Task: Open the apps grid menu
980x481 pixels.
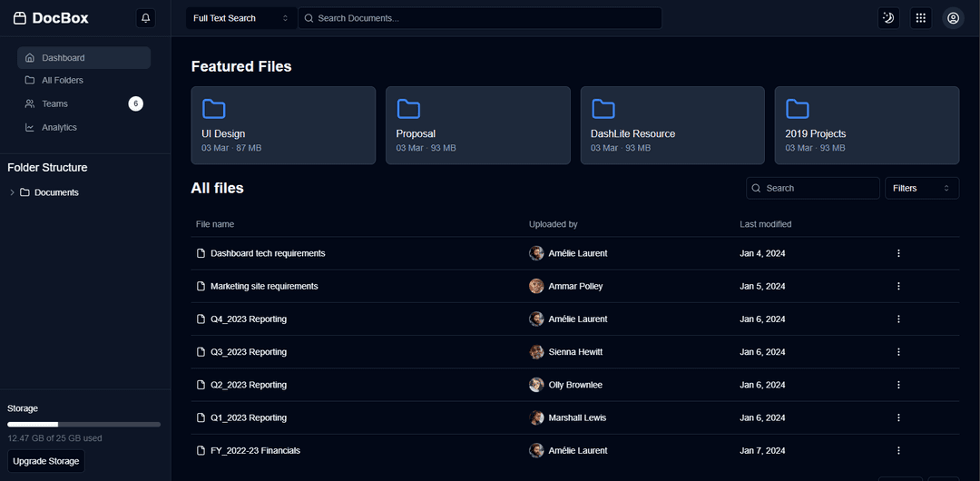Action: [920, 18]
